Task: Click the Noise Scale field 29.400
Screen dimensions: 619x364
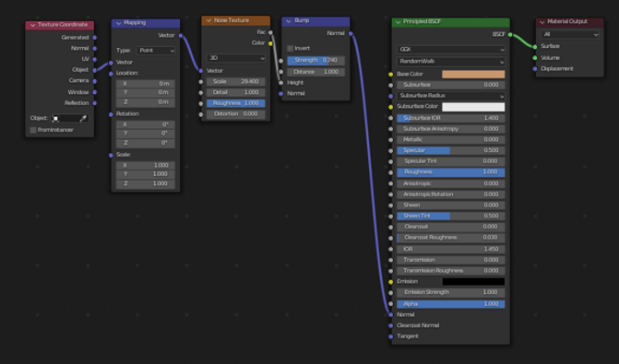Action: 235,82
